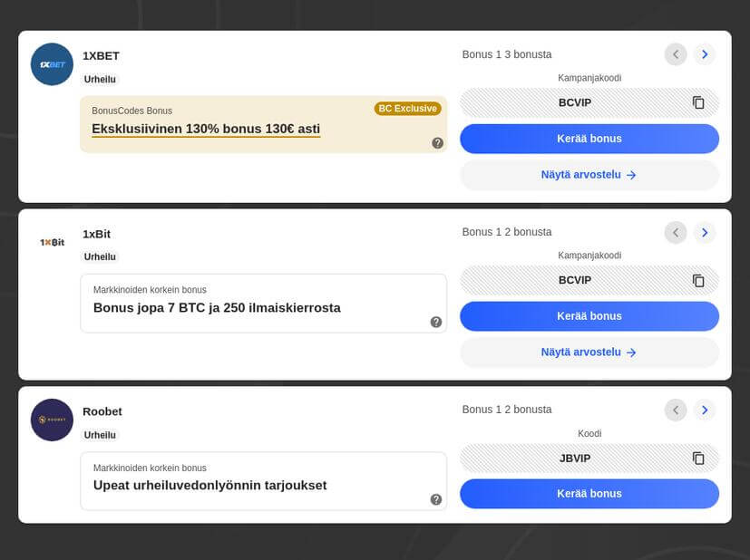This screenshot has height=560, width=750.
Task: Show next 1XBET bonus with right chevron
Action: pos(704,54)
